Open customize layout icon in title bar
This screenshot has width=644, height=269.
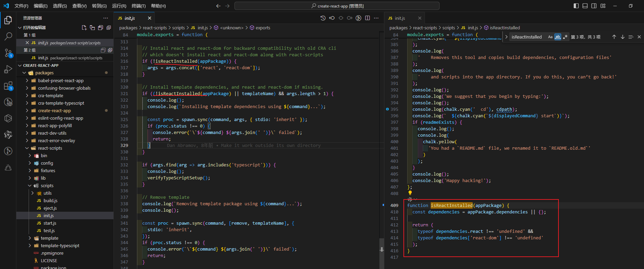click(603, 6)
